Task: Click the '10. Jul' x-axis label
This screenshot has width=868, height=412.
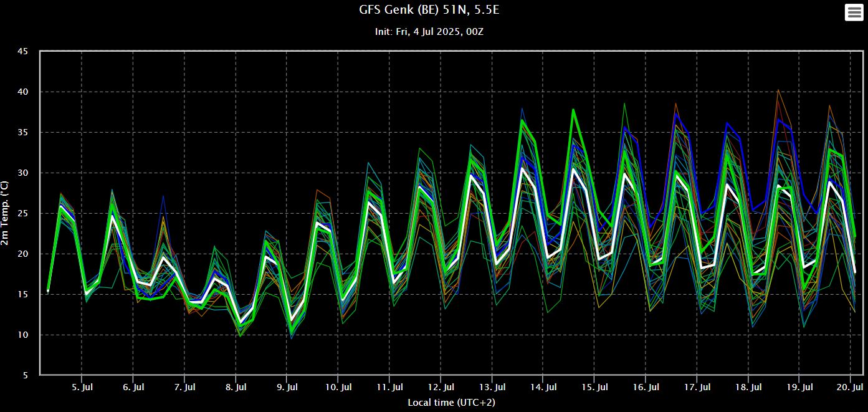Action: [338, 387]
